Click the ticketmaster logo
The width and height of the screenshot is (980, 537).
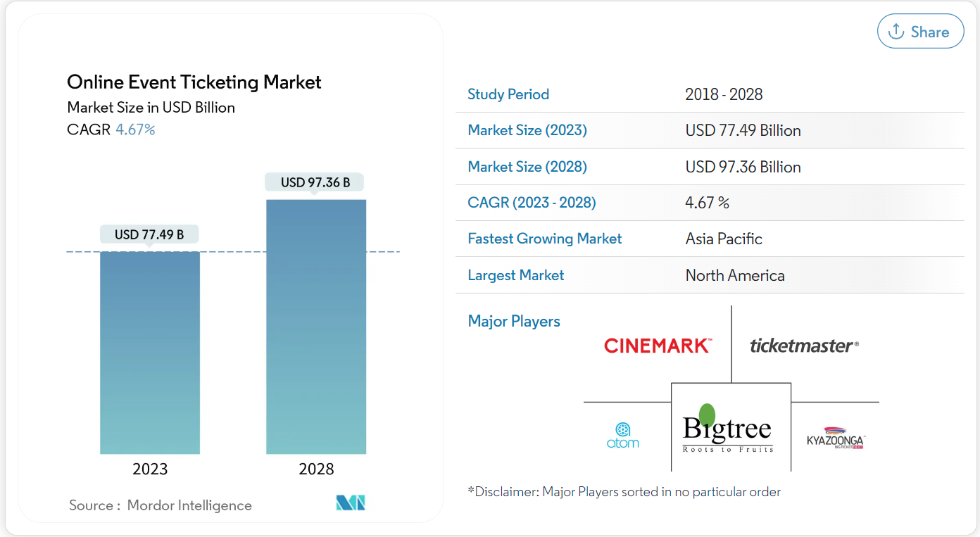(x=803, y=345)
